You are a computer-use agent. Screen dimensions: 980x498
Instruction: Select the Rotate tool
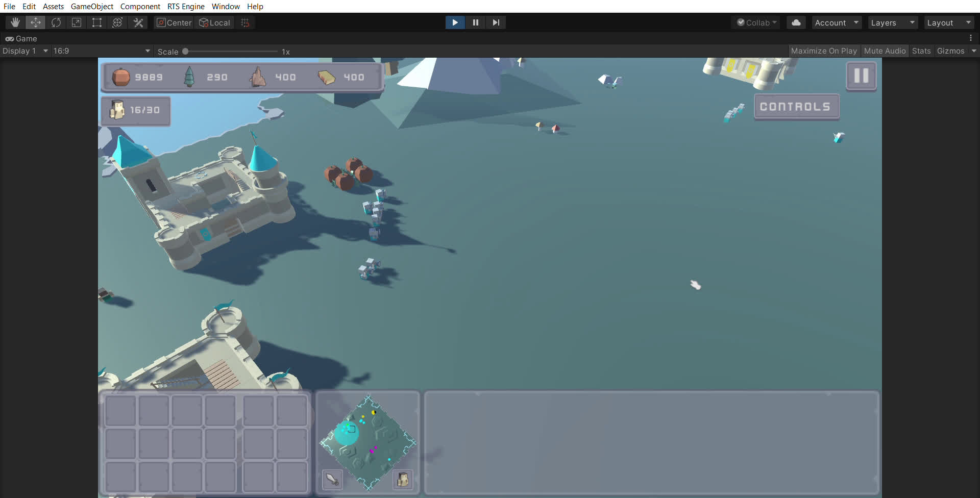point(56,22)
